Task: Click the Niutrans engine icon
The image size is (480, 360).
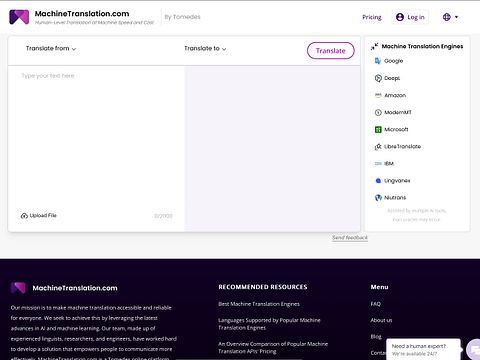Action: 378,198
